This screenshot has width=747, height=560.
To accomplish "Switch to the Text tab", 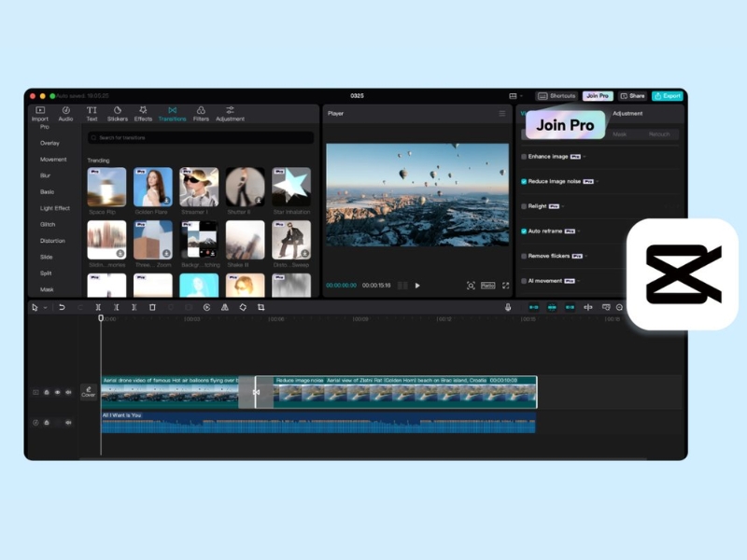I will (x=92, y=114).
